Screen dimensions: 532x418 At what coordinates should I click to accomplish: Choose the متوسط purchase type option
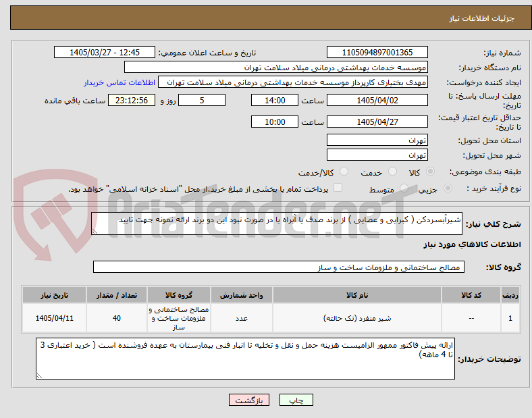404,188
